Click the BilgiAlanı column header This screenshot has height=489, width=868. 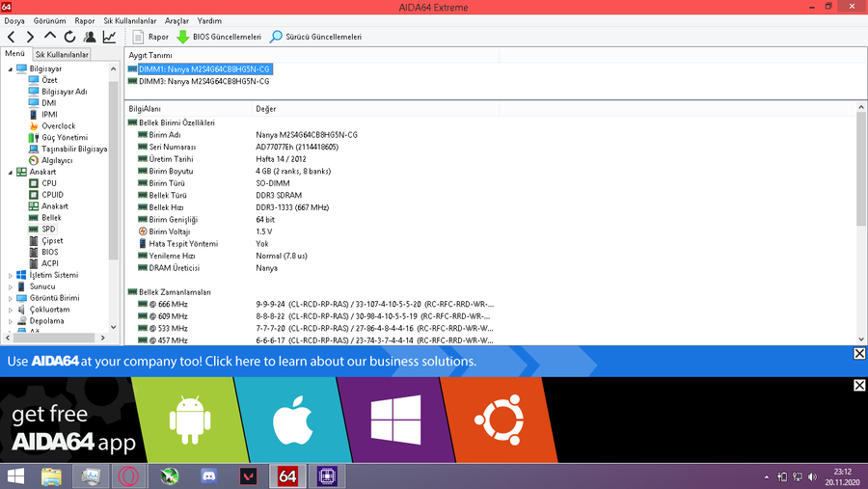tap(188, 109)
